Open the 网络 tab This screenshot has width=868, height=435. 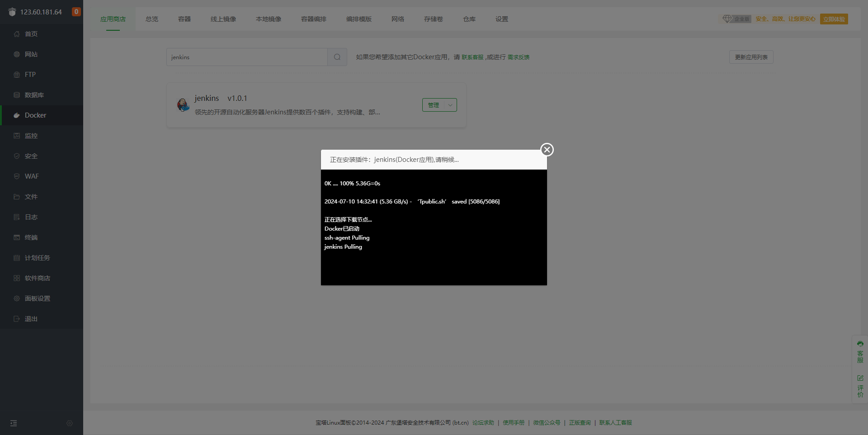tap(398, 19)
